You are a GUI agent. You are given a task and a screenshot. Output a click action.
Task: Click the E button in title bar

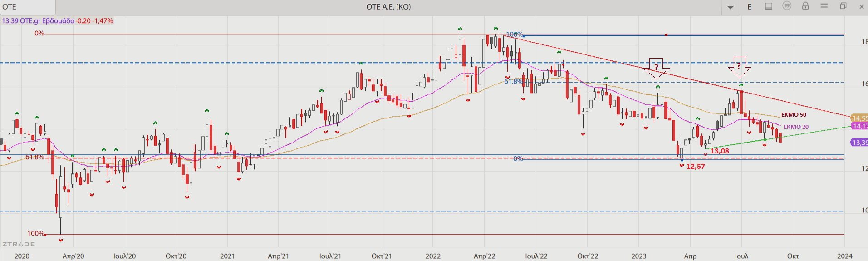tap(750, 7)
